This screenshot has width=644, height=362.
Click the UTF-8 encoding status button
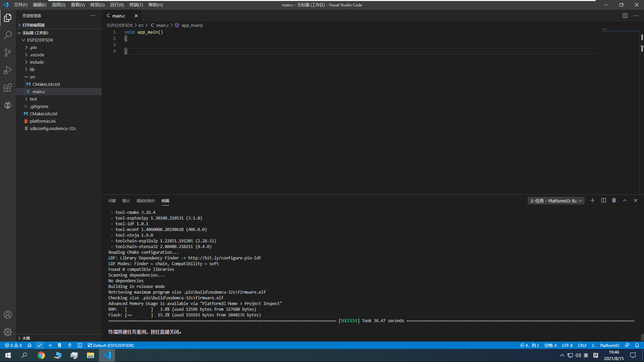[x=567, y=345]
